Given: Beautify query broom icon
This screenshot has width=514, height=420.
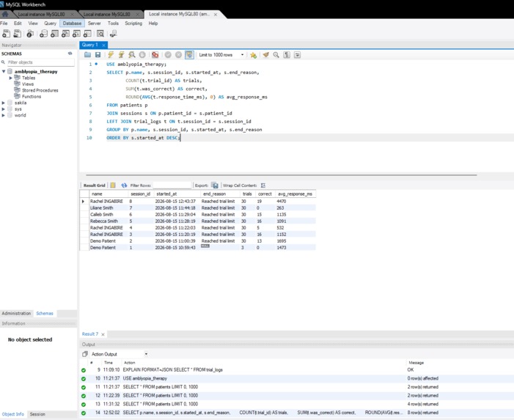Looking at the screenshot, I should tap(266, 55).
